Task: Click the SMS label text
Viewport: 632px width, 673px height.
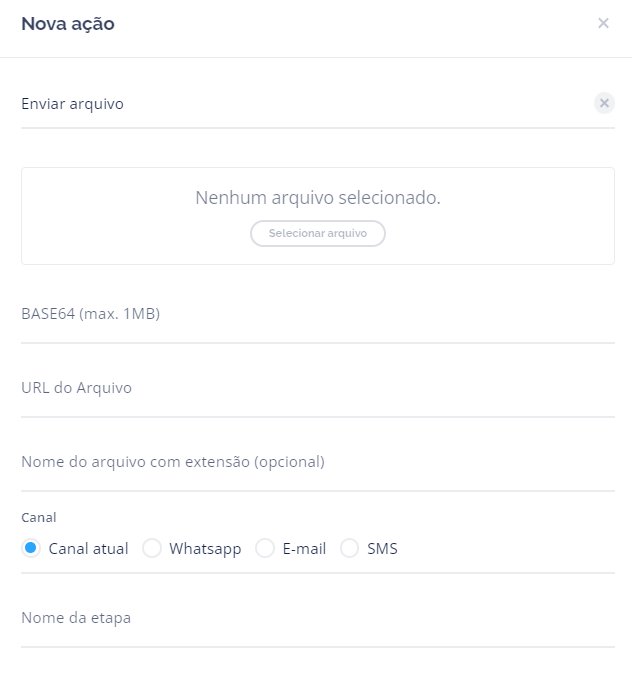Action: coord(382,549)
